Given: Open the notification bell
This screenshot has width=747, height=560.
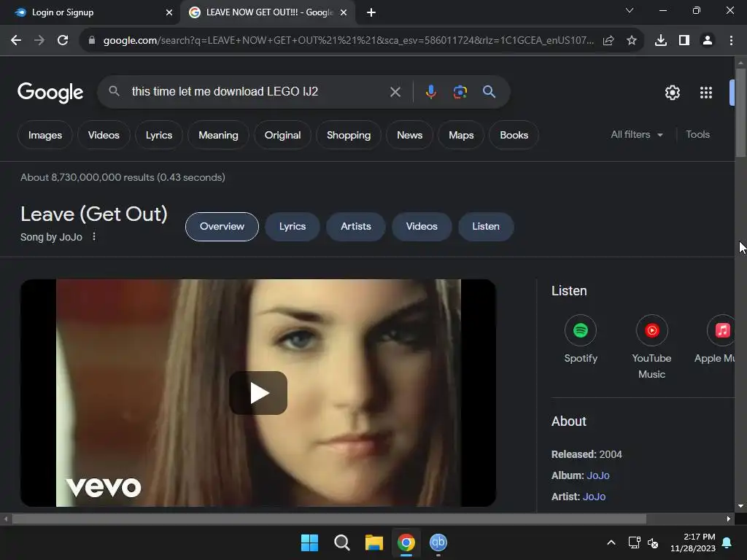Looking at the screenshot, I should (727, 542).
